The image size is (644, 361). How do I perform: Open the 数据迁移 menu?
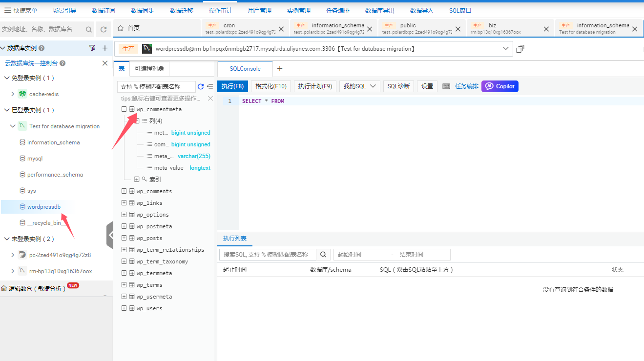(x=182, y=10)
